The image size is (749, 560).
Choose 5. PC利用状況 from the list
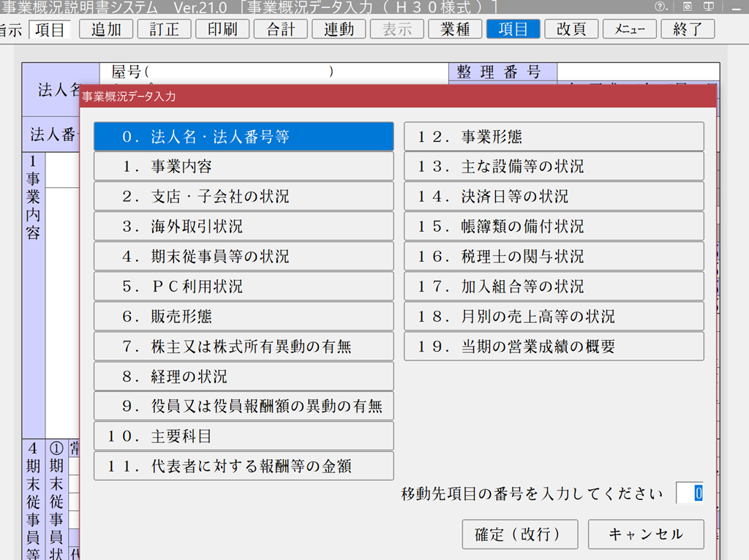(x=244, y=287)
